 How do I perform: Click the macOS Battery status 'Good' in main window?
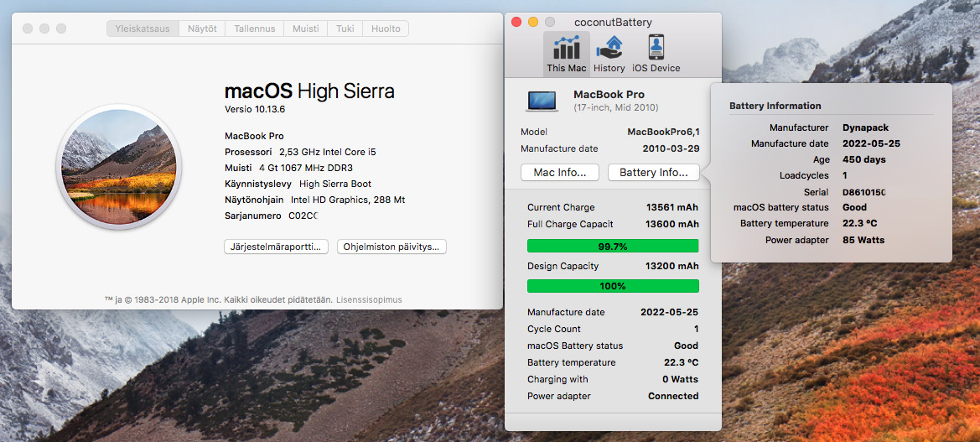point(687,346)
